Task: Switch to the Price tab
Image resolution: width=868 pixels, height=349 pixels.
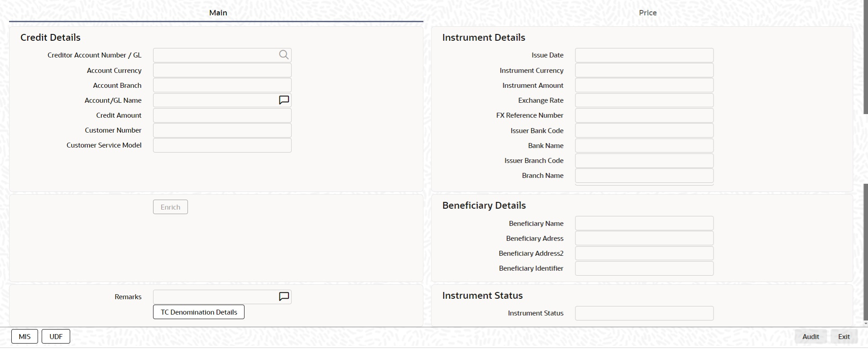Action: (647, 13)
